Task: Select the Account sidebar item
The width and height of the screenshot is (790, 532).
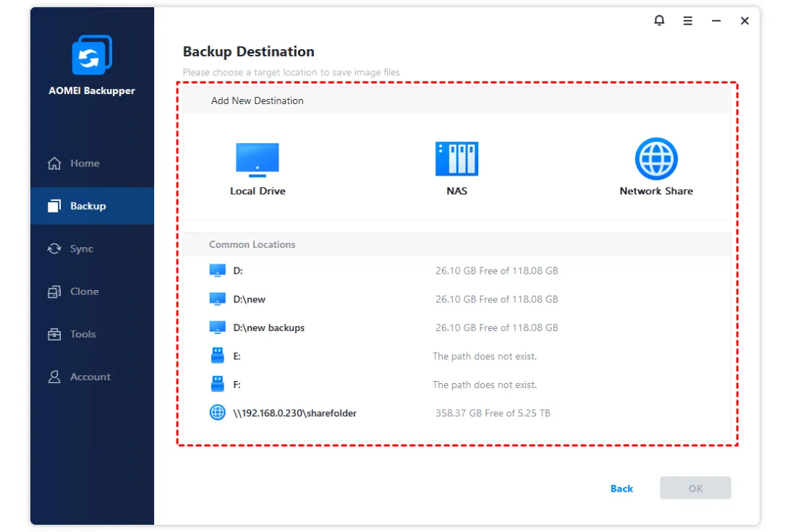Action: 90,377
